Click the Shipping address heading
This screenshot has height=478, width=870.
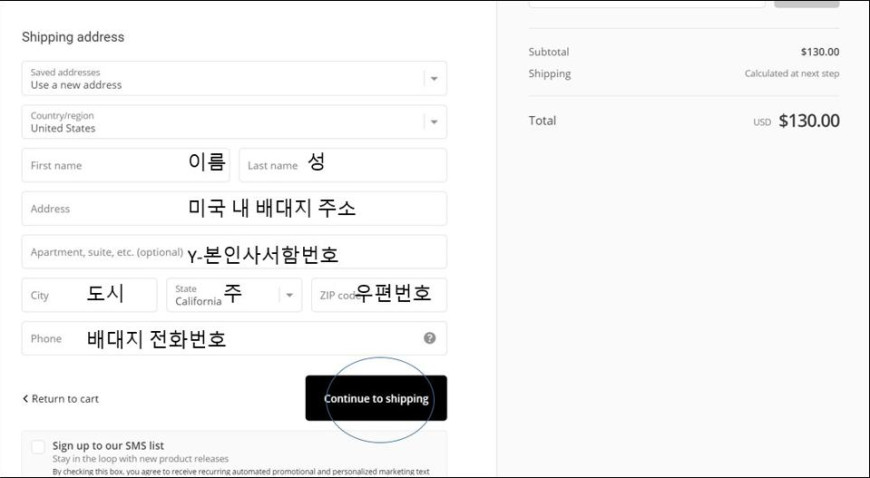[x=73, y=37]
